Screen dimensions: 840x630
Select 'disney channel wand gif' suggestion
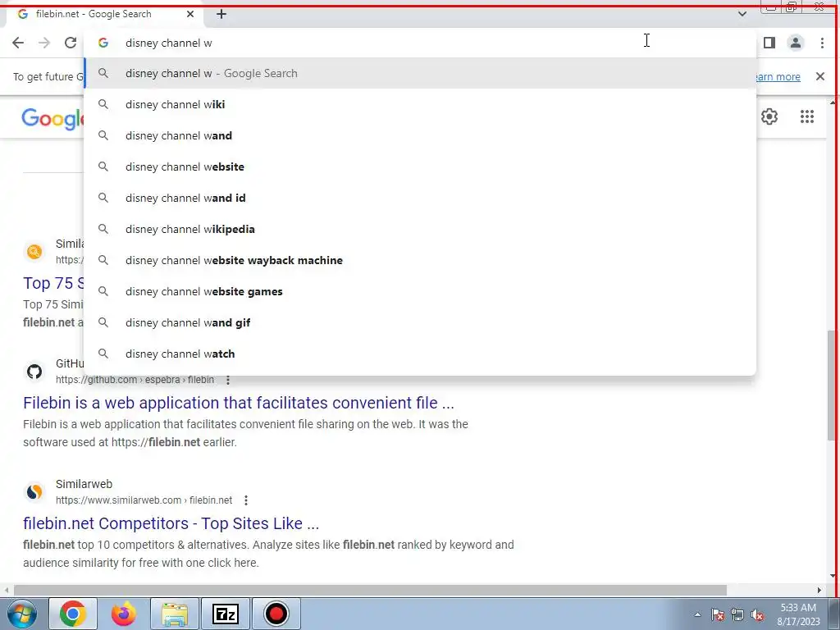click(421, 322)
